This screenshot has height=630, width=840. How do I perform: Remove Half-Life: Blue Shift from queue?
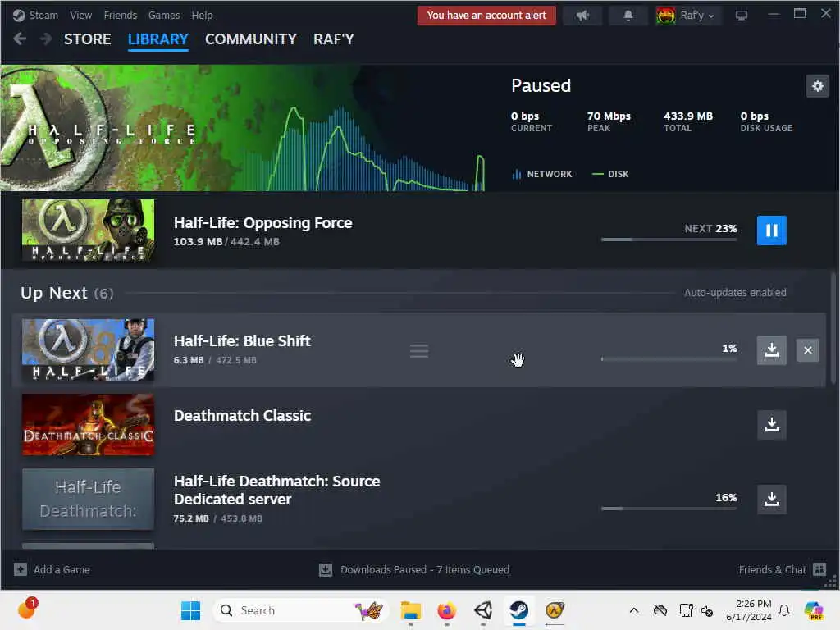(x=808, y=350)
